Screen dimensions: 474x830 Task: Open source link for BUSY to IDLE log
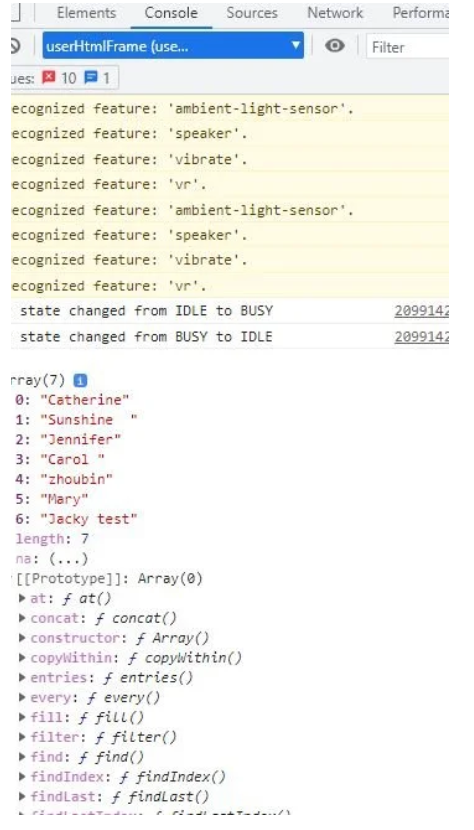click(x=421, y=337)
